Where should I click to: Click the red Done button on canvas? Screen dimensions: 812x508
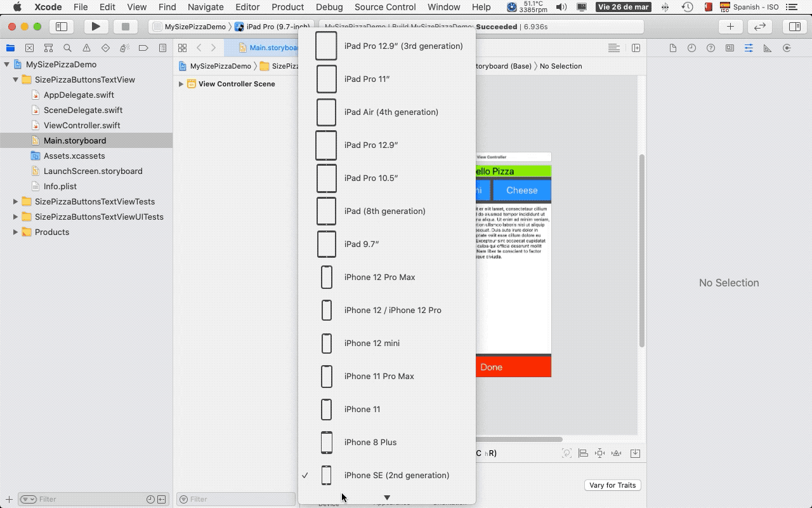(513, 367)
